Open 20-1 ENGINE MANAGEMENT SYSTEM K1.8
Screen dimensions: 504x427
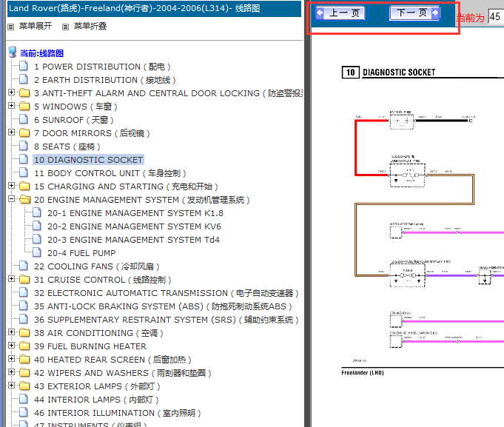[x=135, y=213]
